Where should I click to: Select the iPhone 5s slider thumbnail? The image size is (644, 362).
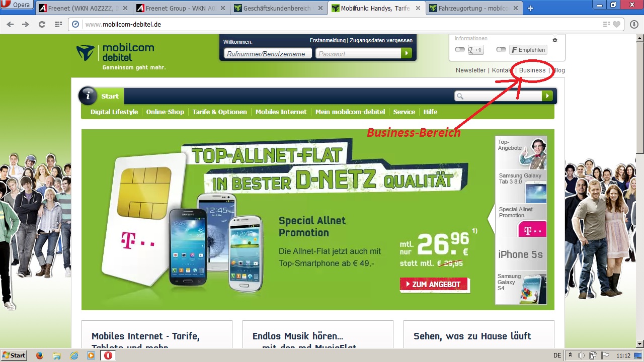click(x=521, y=254)
